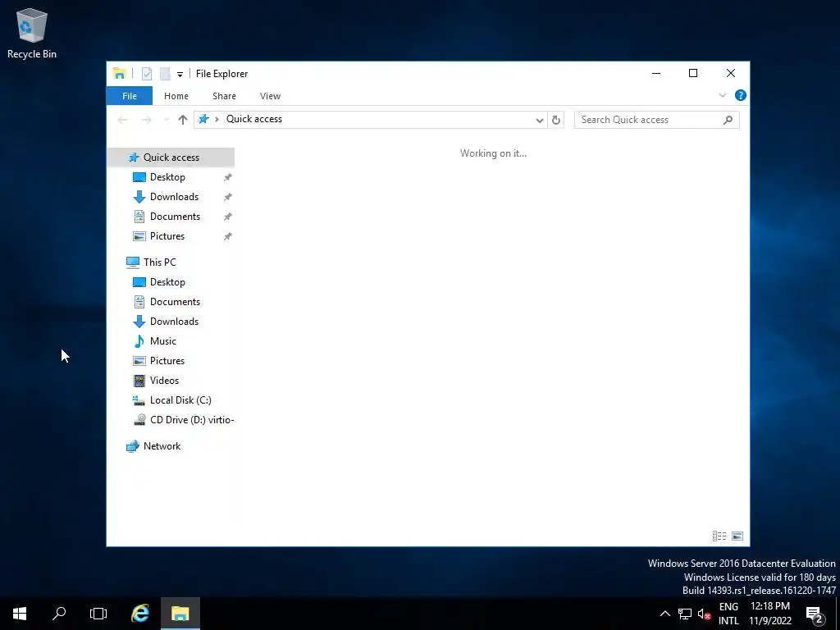Image resolution: width=840 pixels, height=630 pixels.
Task: Show hidden system tray icons
Action: pyautogui.click(x=664, y=614)
